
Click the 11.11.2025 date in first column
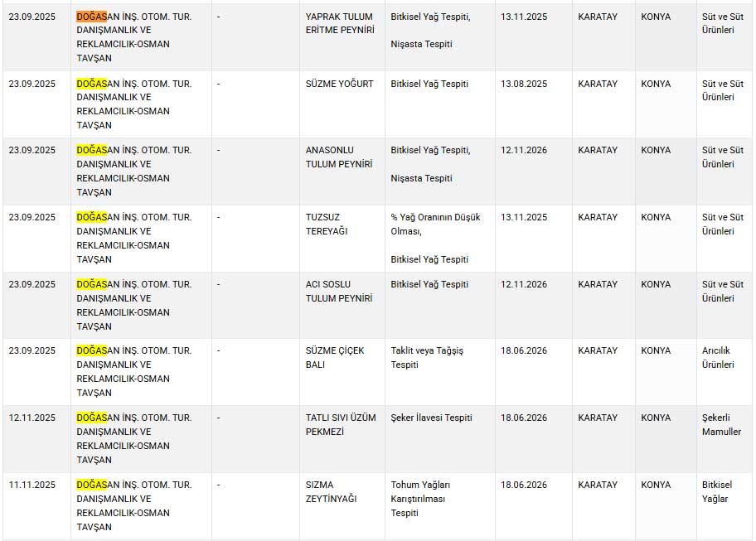point(31,485)
